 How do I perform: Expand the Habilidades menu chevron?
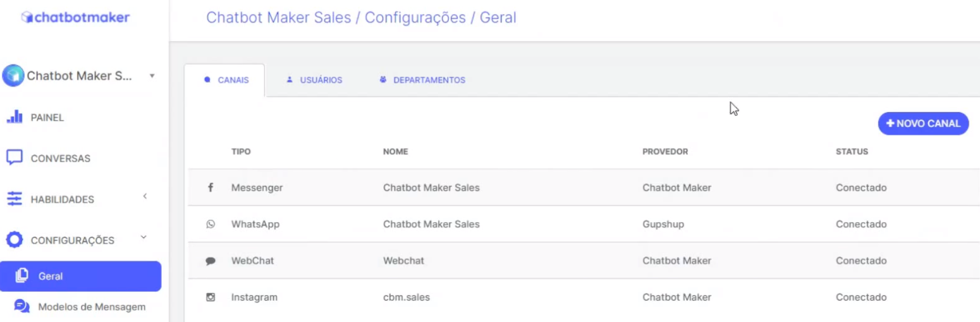tap(145, 196)
